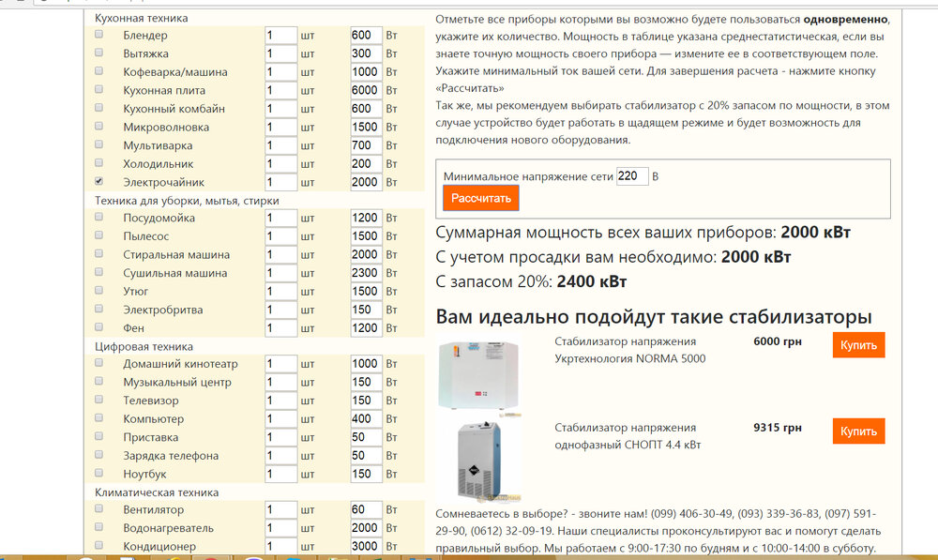
Task: Toggle the Компьютер checkbox
Action: click(99, 418)
